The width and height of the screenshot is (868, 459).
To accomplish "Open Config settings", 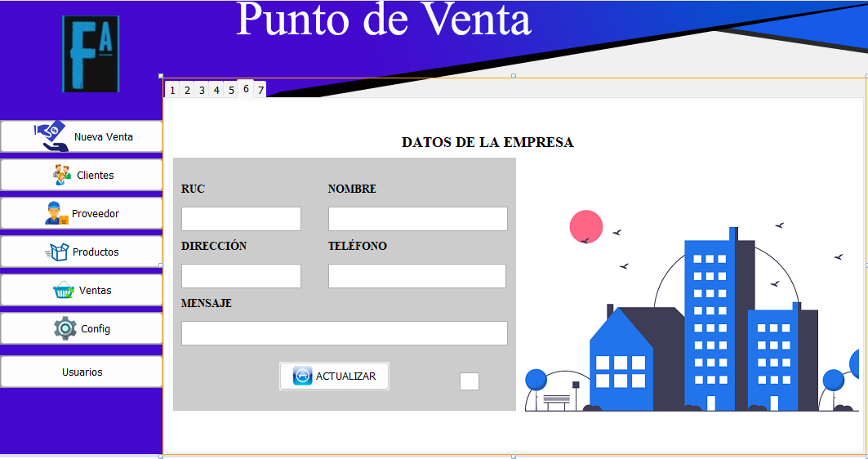I will 82,328.
